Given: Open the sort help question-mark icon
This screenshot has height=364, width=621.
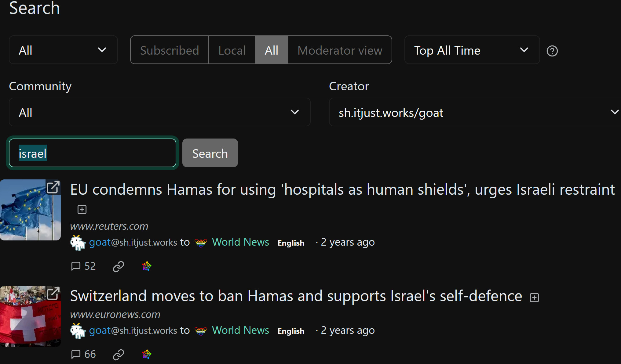Looking at the screenshot, I should click(552, 51).
